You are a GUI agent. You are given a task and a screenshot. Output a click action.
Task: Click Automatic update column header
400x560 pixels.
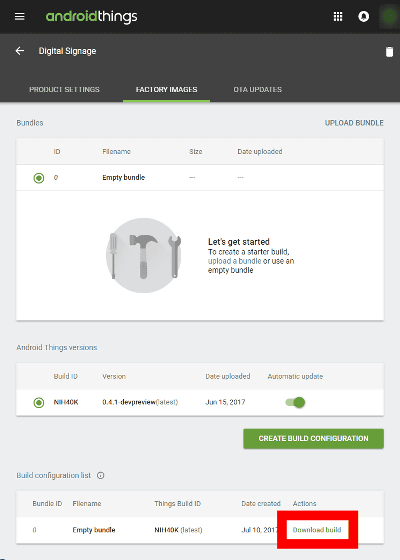[x=295, y=376]
